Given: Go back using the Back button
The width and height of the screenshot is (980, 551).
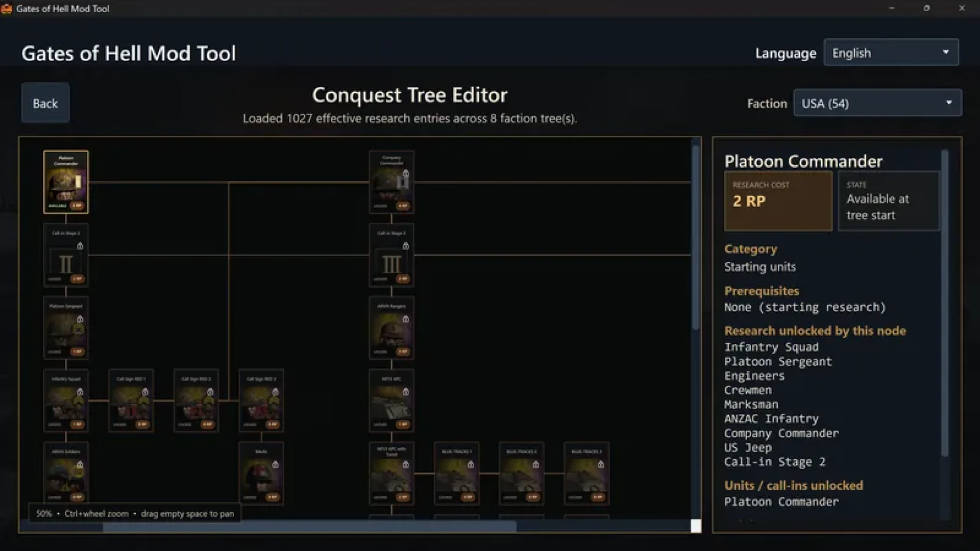Looking at the screenshot, I should click(45, 103).
